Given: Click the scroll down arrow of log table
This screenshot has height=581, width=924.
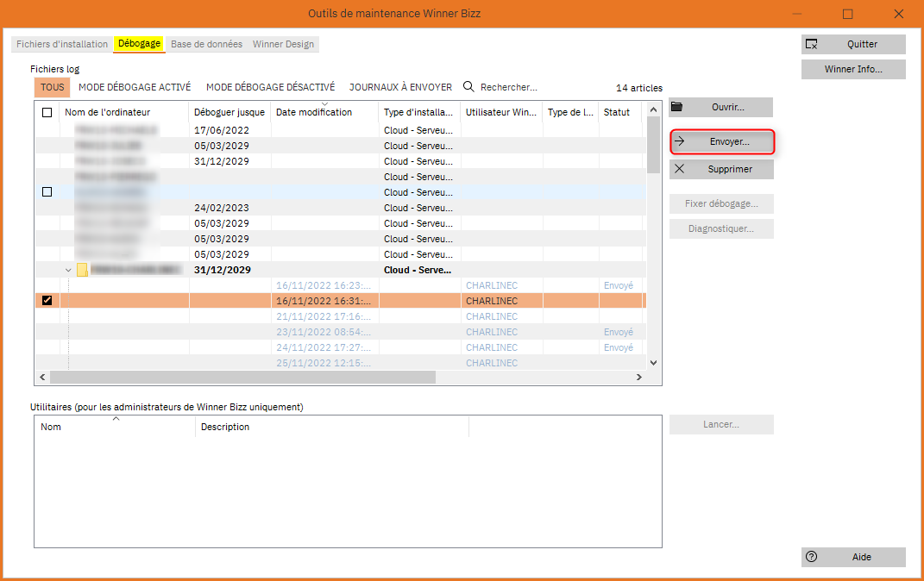Looking at the screenshot, I should (x=653, y=363).
